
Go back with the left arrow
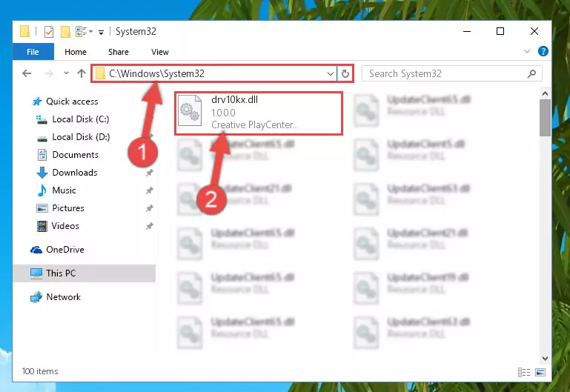(x=27, y=74)
